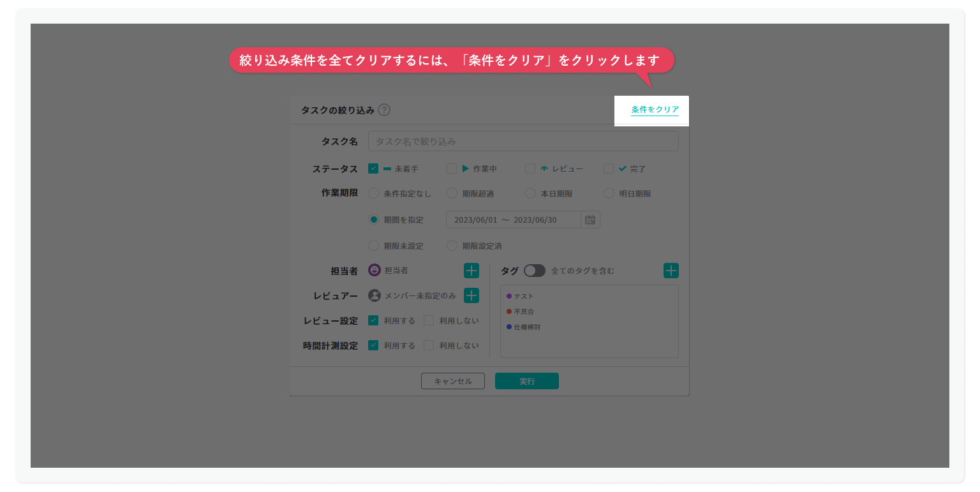Screen dimensions: 980x492
Task: Add a tag with the タグ plus button
Action: point(671,271)
